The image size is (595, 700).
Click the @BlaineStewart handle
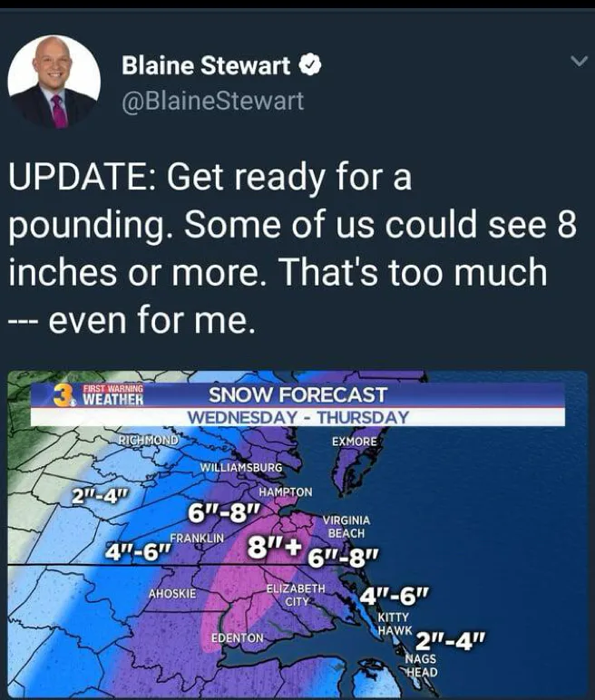[x=212, y=102]
